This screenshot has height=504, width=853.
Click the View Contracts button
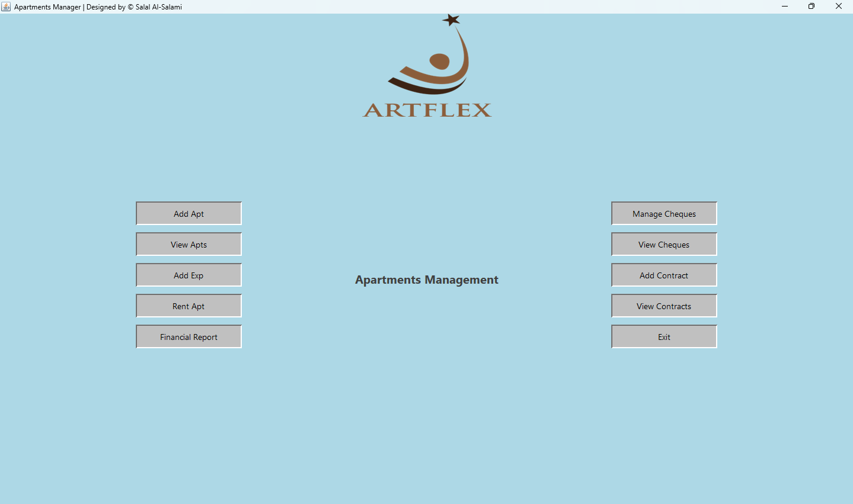point(663,306)
